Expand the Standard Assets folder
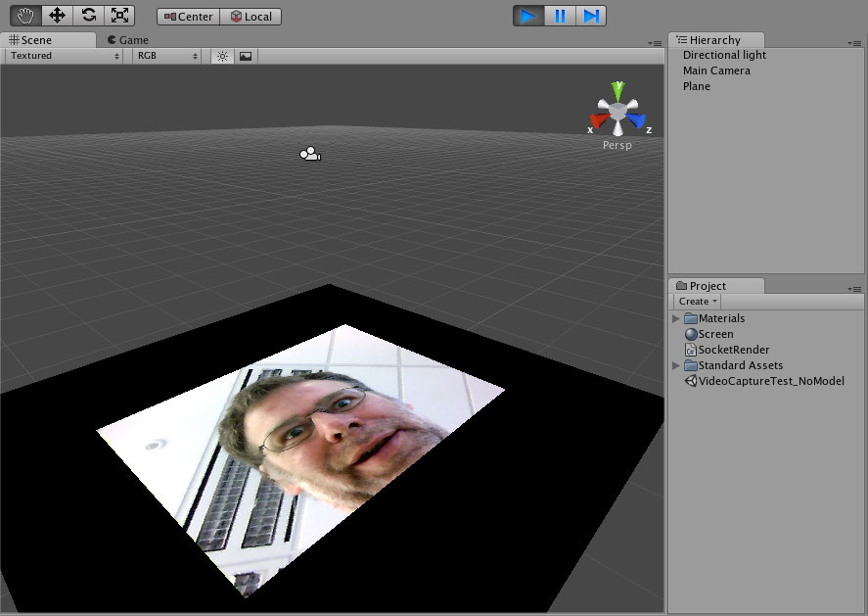The image size is (868, 616). [676, 365]
